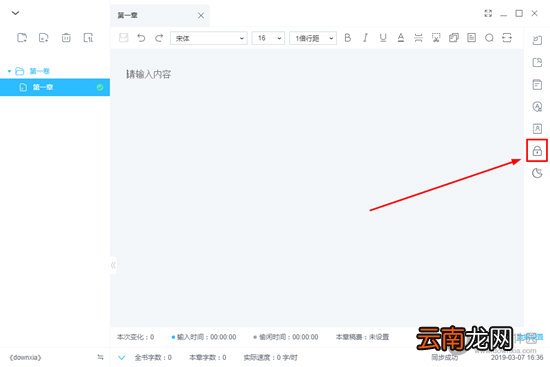Screen dimensions: 550x367
Task: Click the swap arrows icon beside (downxia)
Action: (x=100, y=357)
